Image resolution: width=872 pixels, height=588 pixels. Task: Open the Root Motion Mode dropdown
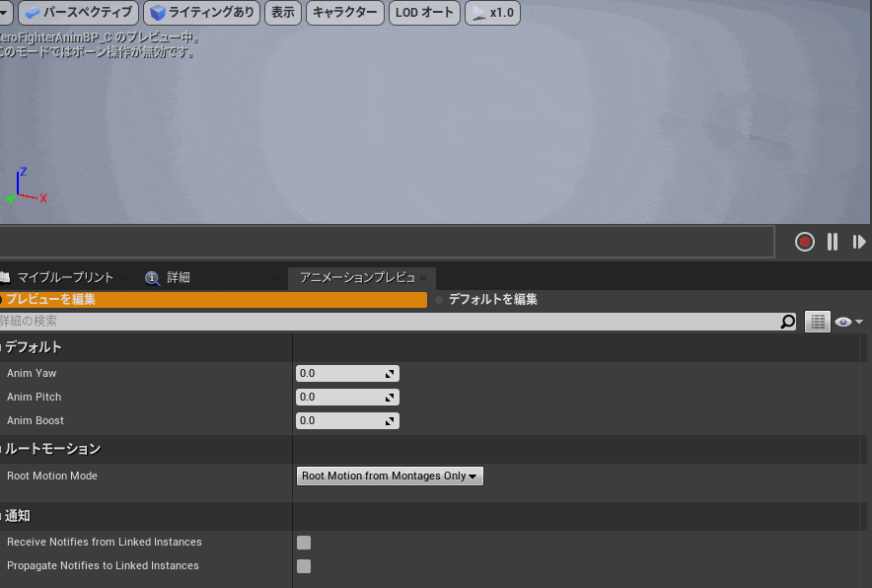390,476
